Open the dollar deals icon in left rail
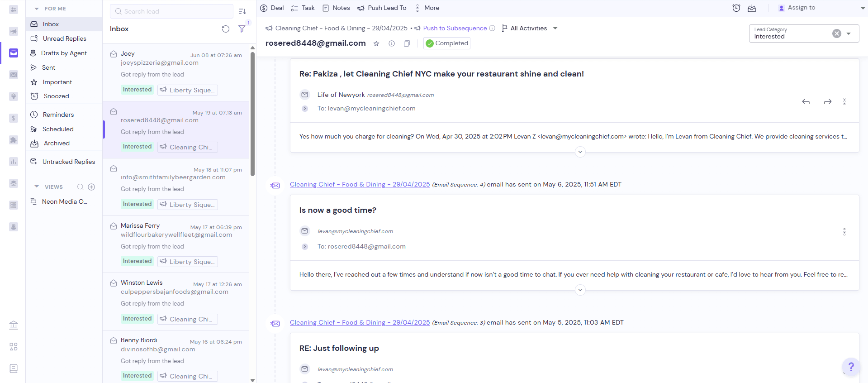 pos(14,118)
